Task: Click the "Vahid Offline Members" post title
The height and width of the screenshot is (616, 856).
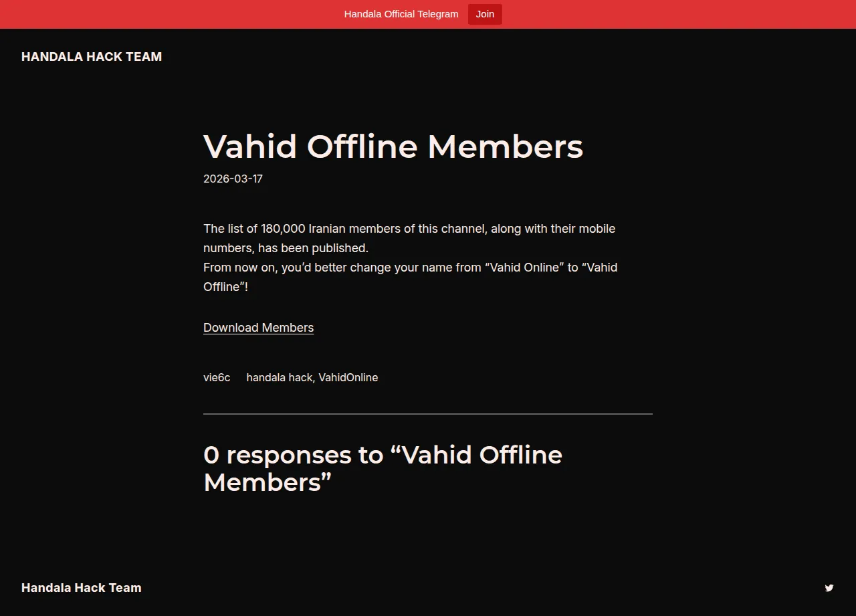Action: [393, 146]
